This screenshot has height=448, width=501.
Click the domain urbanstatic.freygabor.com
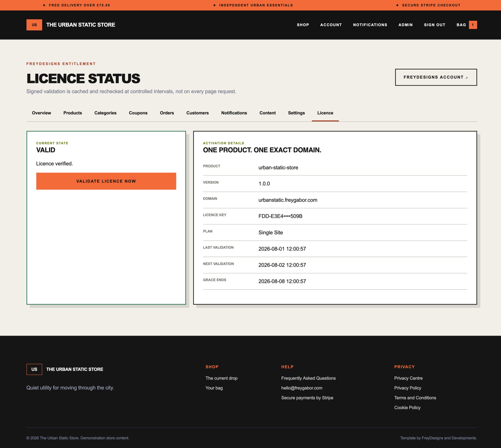tap(288, 200)
